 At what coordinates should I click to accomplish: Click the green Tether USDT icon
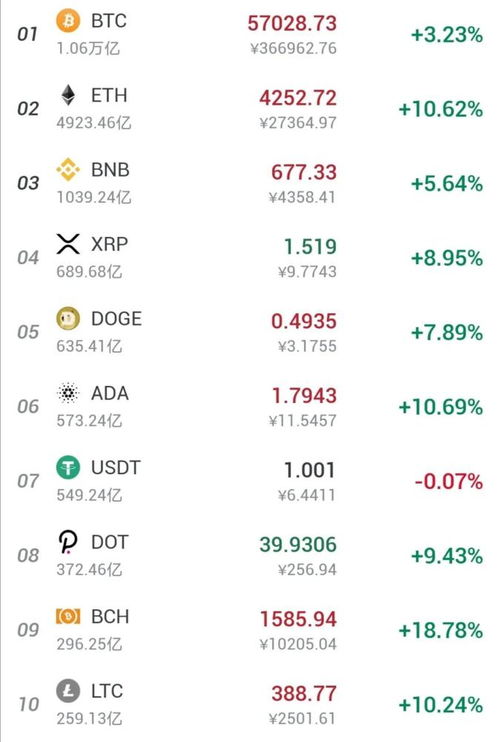pyautogui.click(x=68, y=468)
